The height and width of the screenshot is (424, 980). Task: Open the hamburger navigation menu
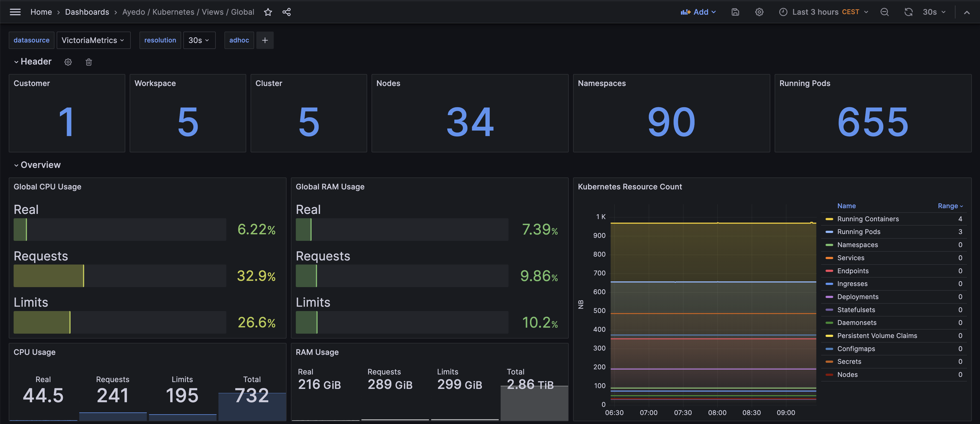pos(15,12)
